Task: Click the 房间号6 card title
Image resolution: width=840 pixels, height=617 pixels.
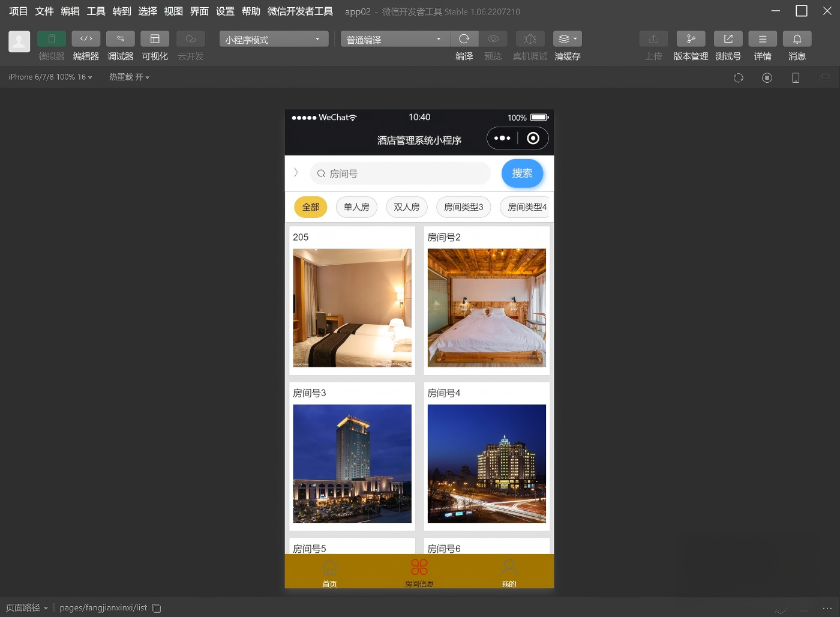Action: pos(444,549)
